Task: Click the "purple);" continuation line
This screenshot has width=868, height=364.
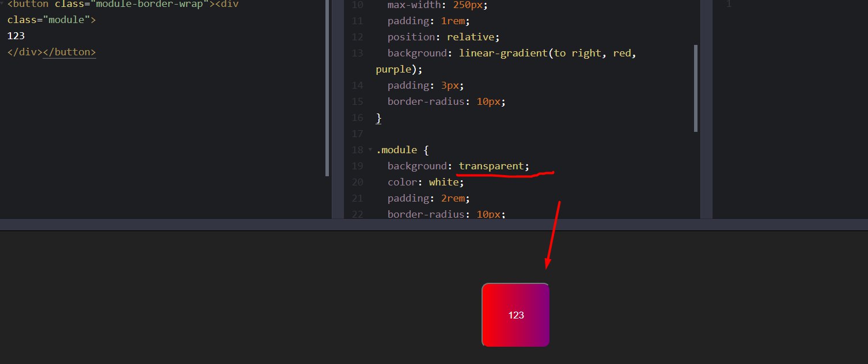Action: click(x=399, y=69)
